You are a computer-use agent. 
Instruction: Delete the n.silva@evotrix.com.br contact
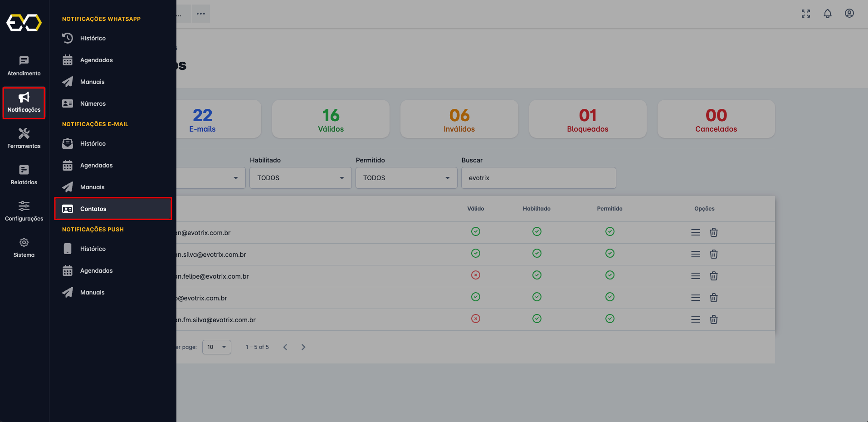click(x=713, y=254)
